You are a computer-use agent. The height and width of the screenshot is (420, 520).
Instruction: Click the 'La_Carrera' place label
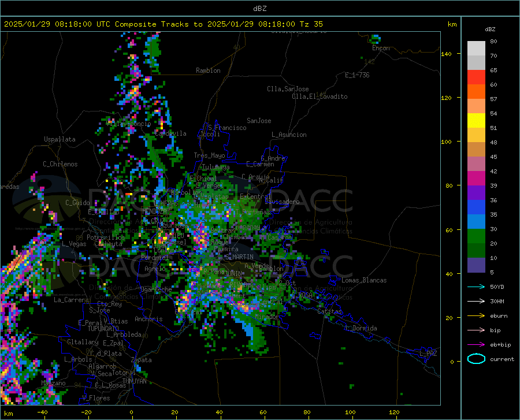pyautogui.click(x=71, y=300)
